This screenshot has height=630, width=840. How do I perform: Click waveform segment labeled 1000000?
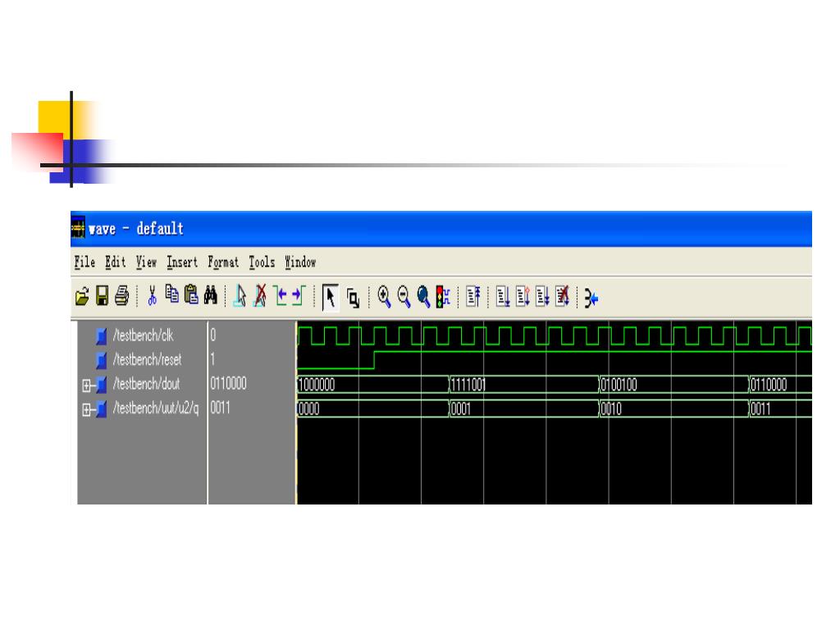click(x=373, y=385)
